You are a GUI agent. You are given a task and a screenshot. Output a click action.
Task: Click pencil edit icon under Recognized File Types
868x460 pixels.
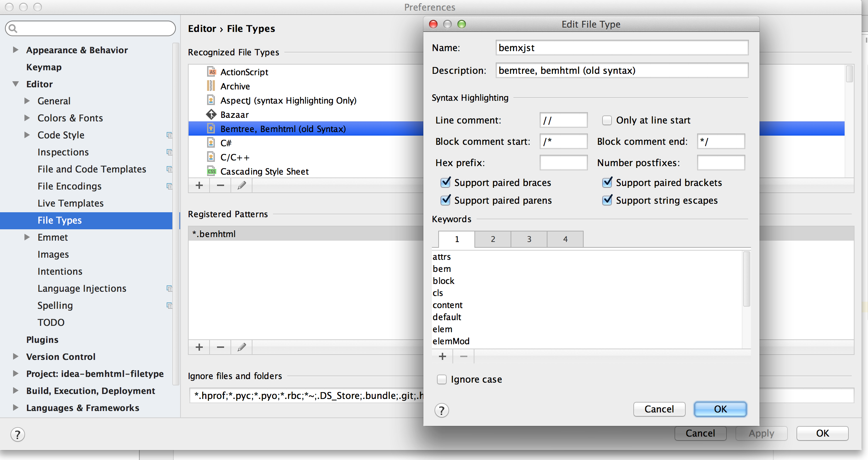(x=241, y=185)
